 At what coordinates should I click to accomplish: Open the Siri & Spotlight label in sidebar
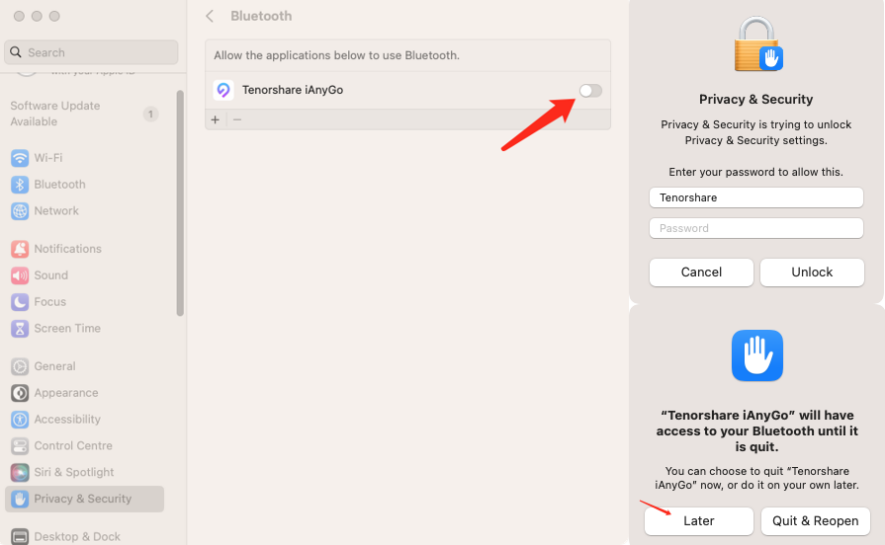pyautogui.click(x=74, y=472)
